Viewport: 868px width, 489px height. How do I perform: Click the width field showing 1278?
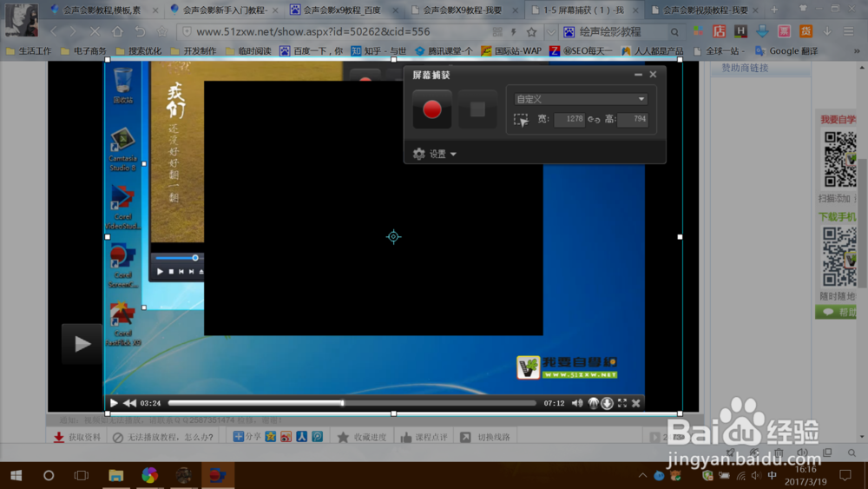(x=569, y=119)
